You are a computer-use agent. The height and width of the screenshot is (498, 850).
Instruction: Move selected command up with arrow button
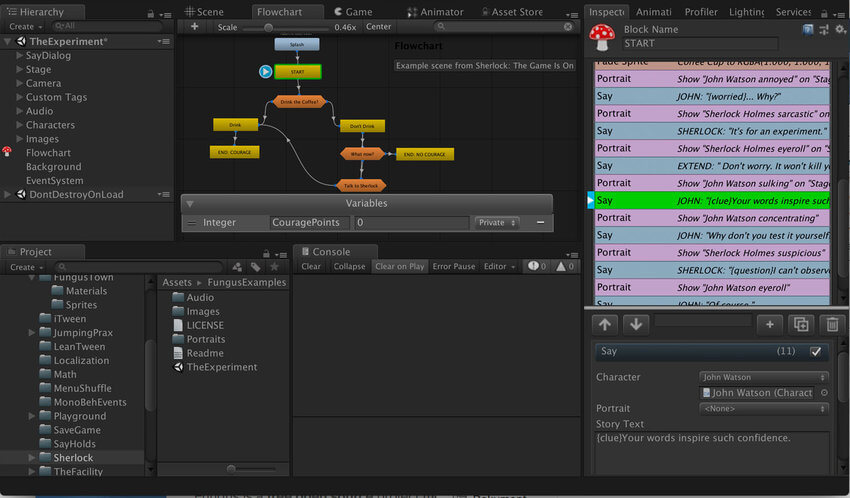605,325
